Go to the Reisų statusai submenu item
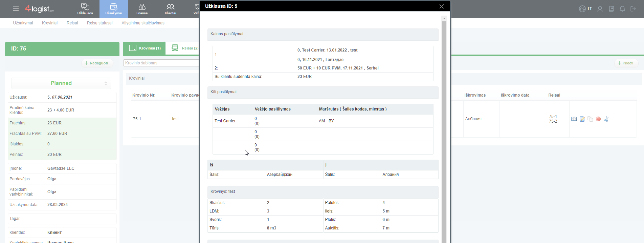Image resolution: width=644 pixels, height=243 pixels. [x=100, y=23]
